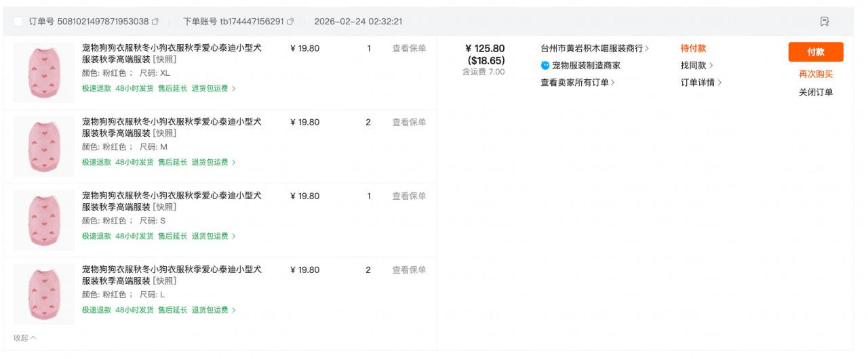Click the order memo flag icon

[x=825, y=22]
